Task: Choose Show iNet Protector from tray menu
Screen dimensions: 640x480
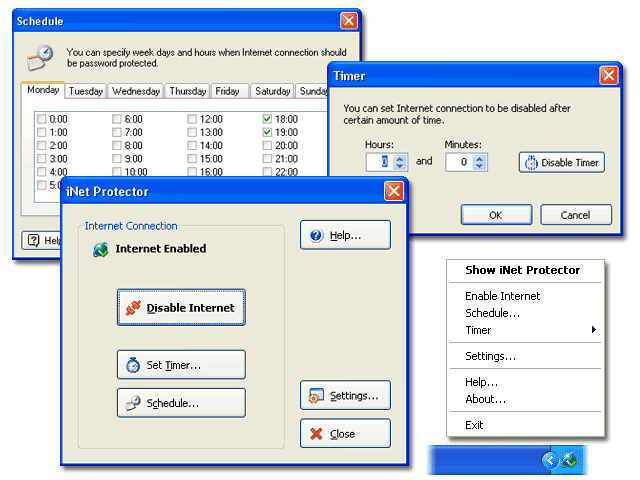Action: click(x=525, y=270)
